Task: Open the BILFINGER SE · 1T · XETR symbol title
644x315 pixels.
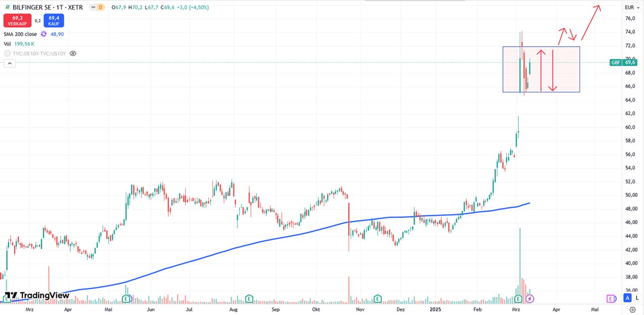Action: 47,7
